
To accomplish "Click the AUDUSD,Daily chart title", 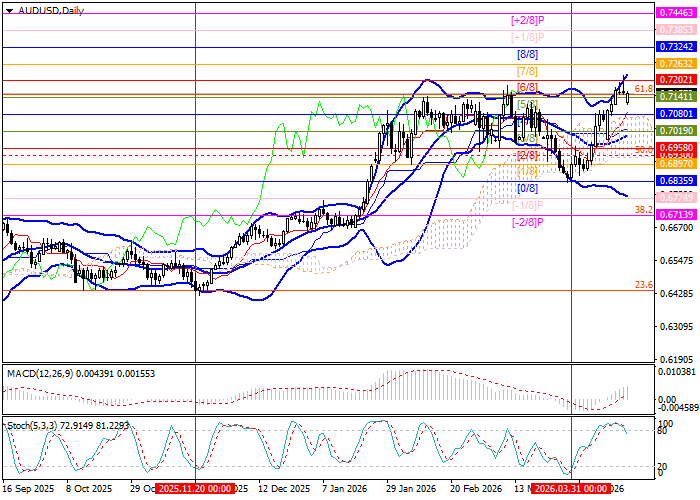I will click(x=46, y=10).
